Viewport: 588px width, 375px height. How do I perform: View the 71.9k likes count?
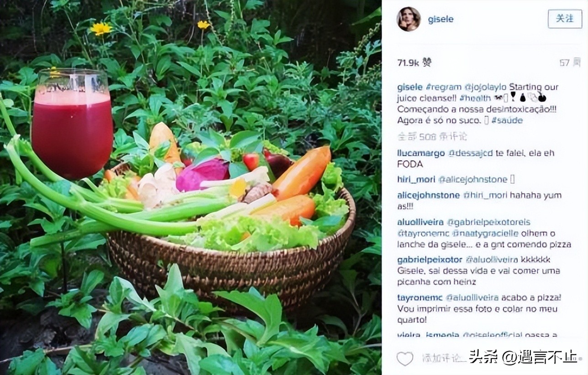414,62
